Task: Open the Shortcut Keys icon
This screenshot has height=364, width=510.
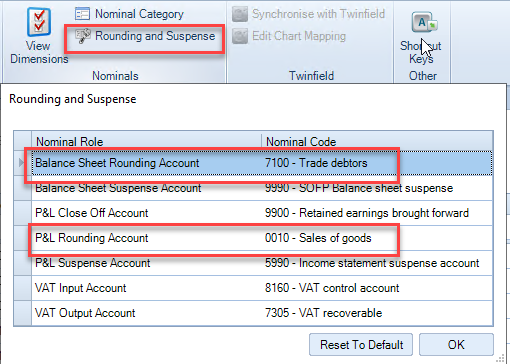Action: (x=424, y=22)
